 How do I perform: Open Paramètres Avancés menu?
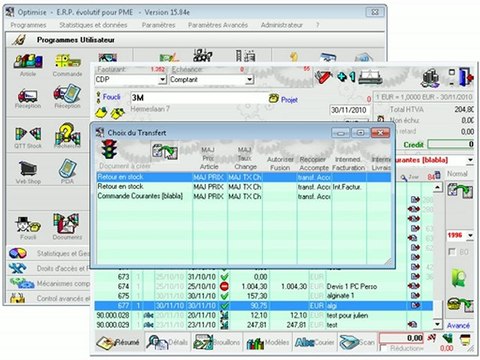218,25
